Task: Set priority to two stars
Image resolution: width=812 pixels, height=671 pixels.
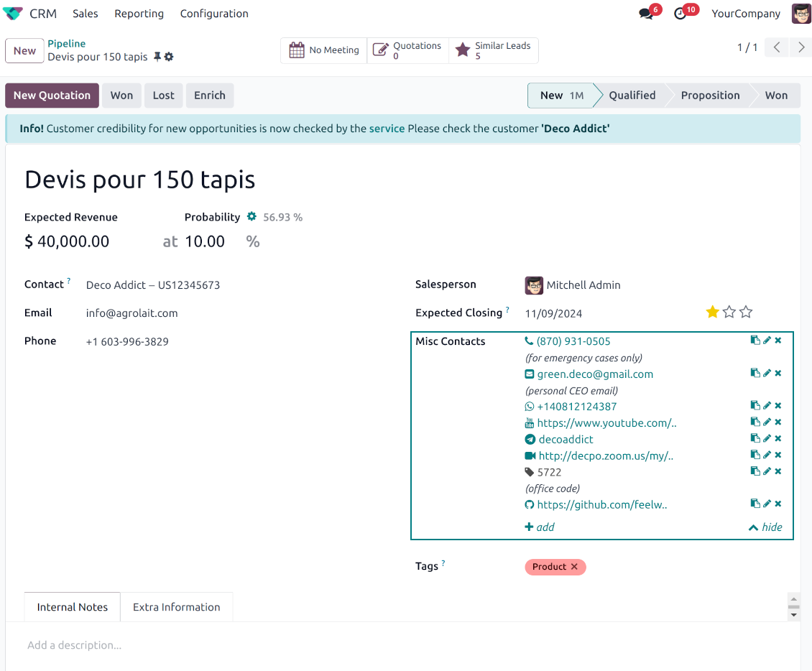Action: 729,312
